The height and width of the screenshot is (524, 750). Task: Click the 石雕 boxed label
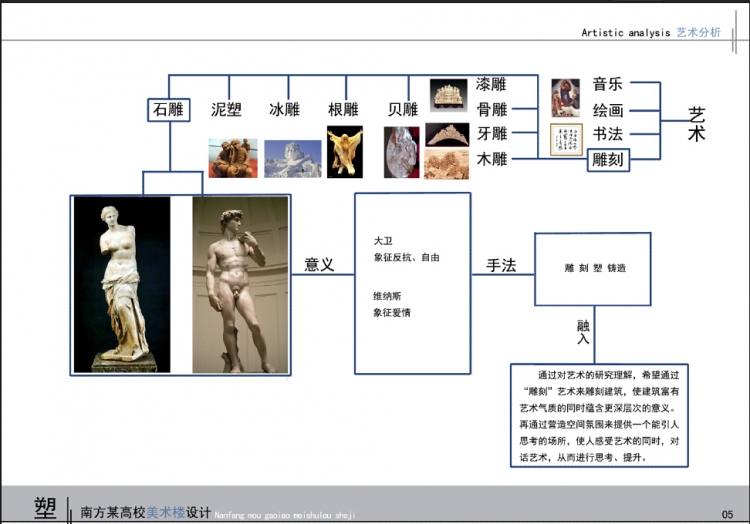click(x=168, y=110)
